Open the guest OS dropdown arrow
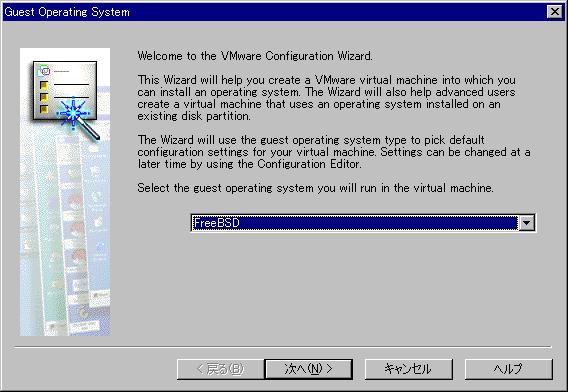Viewport: 568px width, 392px height. 527,223
